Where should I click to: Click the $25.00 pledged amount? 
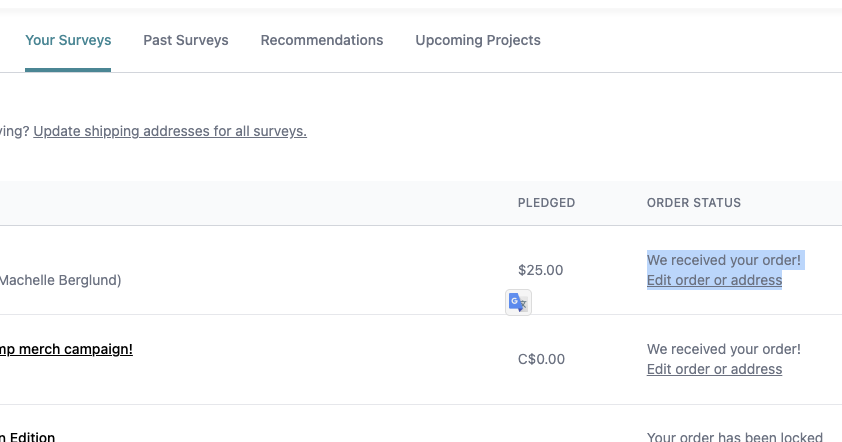click(x=540, y=270)
